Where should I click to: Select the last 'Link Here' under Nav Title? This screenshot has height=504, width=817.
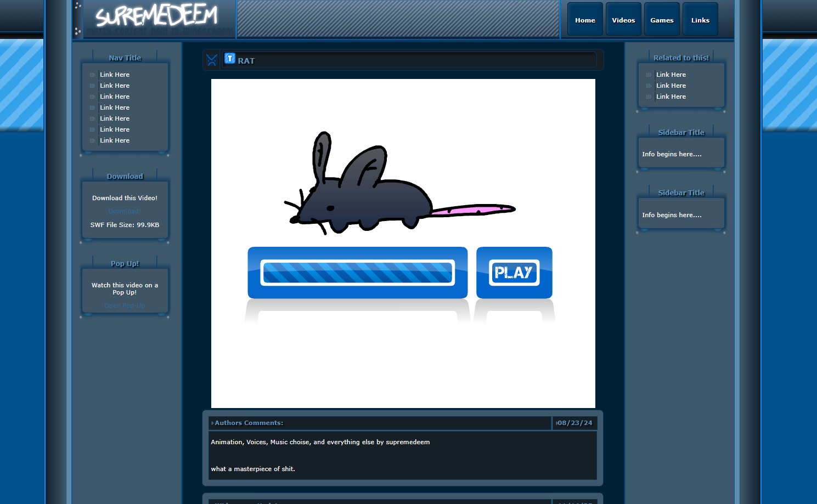click(x=115, y=140)
